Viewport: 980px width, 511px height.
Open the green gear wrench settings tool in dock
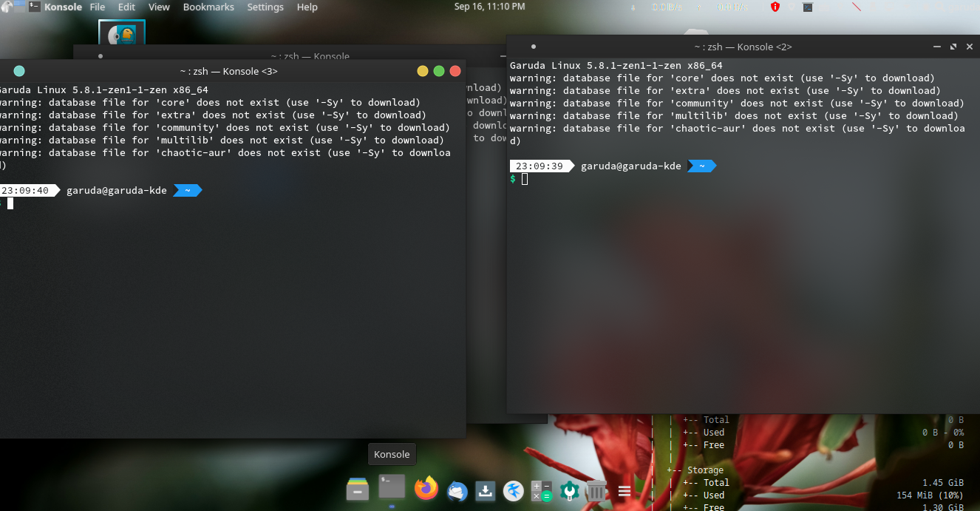568,490
